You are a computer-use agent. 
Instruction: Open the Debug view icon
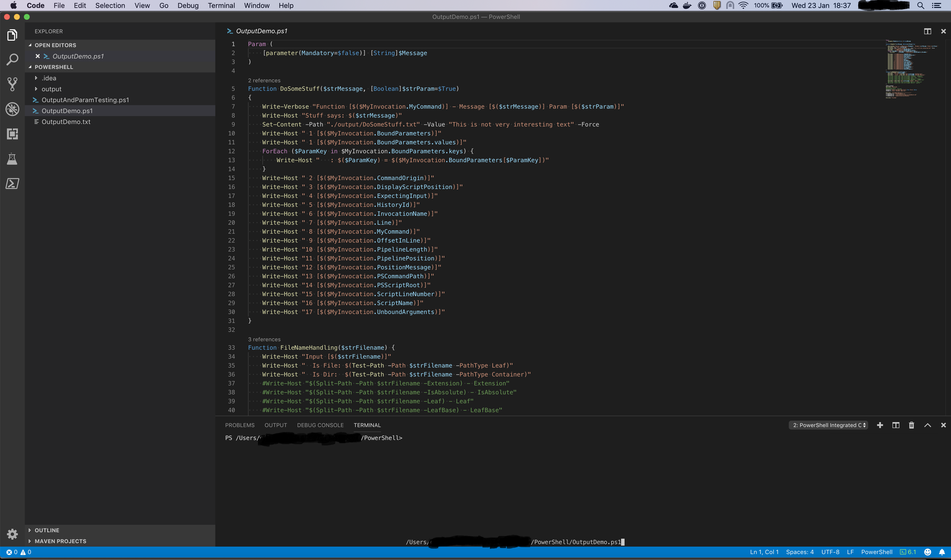pos(12,109)
